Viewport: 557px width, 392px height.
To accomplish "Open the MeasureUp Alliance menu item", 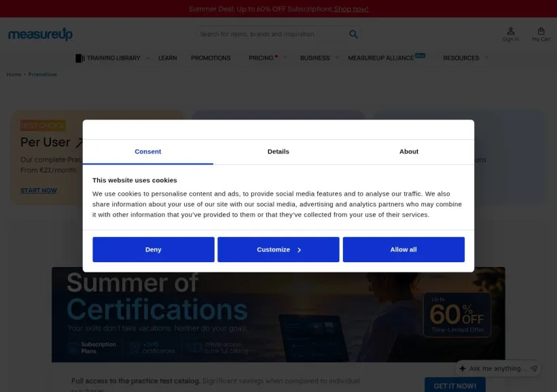I will point(381,58).
